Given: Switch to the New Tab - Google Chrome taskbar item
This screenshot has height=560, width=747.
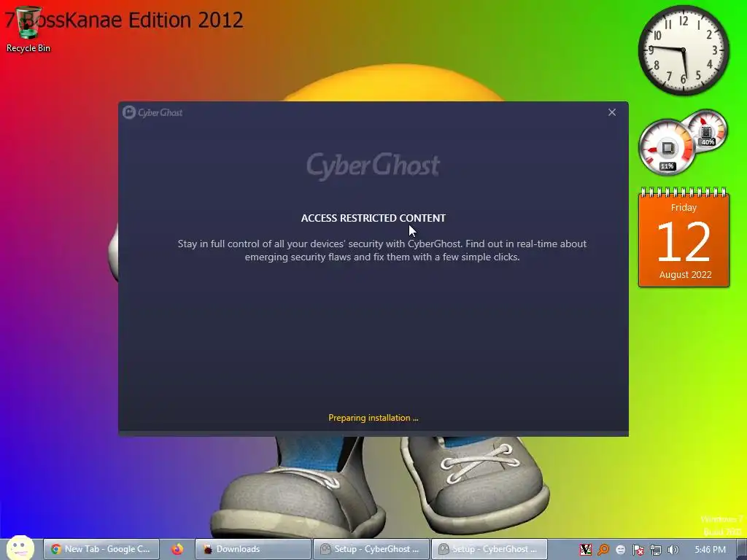Looking at the screenshot, I should 101,549.
